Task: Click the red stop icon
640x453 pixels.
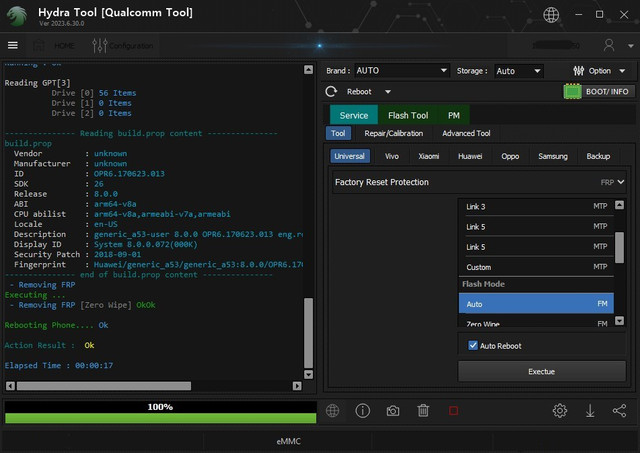Action: 453,411
